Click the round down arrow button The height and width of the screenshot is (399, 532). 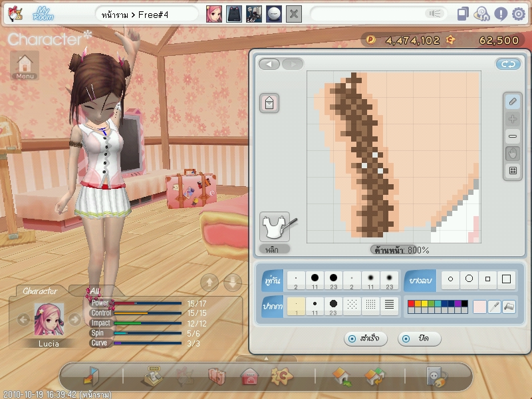tap(233, 282)
